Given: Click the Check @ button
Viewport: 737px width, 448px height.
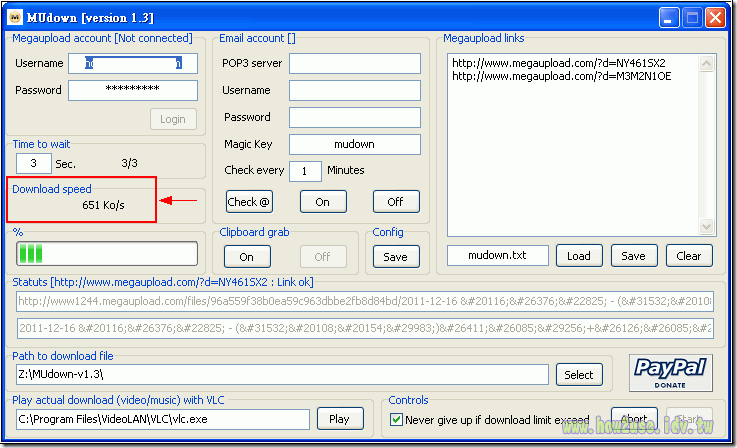Looking at the screenshot, I should (x=249, y=202).
